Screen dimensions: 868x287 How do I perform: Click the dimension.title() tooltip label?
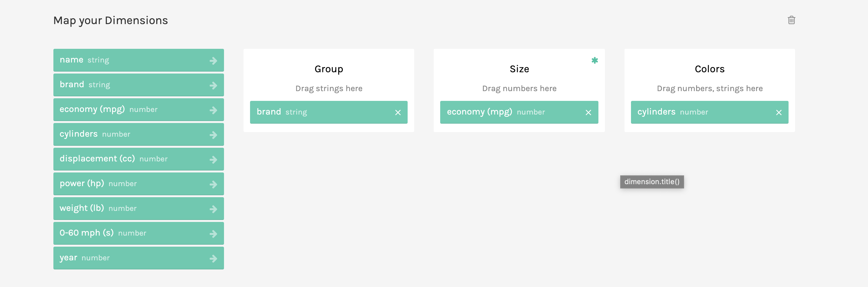click(x=652, y=182)
